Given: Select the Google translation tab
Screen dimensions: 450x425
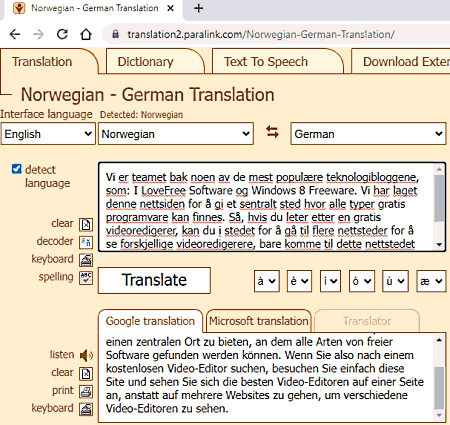Looking at the screenshot, I should pyautogui.click(x=150, y=321).
